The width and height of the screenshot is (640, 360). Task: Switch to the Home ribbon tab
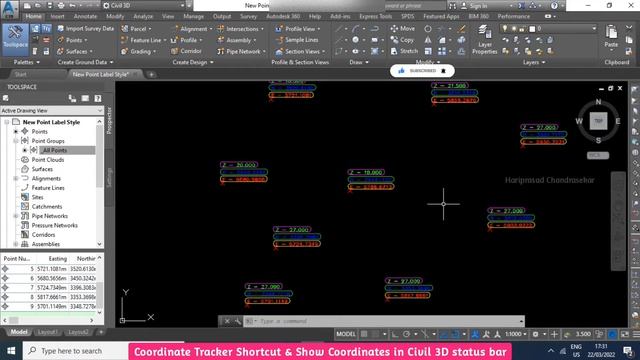pos(33,16)
